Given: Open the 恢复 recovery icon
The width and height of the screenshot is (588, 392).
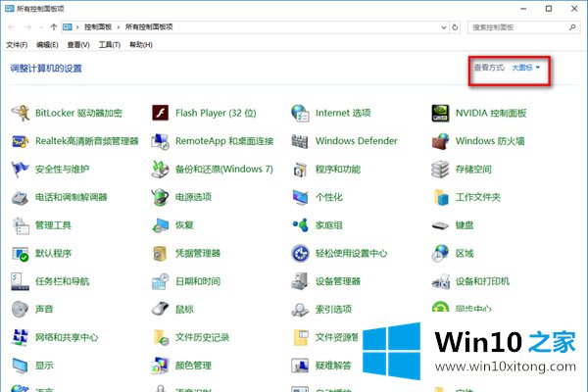Looking at the screenshot, I should click(x=160, y=225).
